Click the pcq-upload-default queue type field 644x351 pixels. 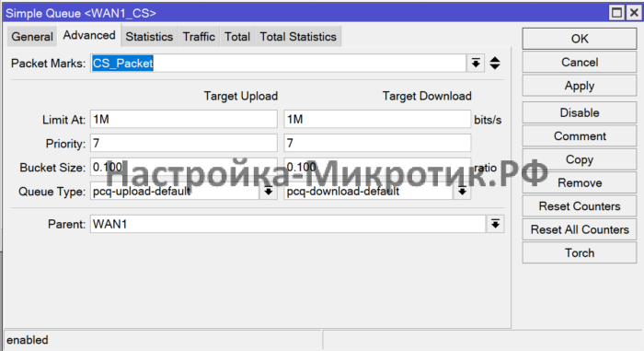click(x=175, y=192)
